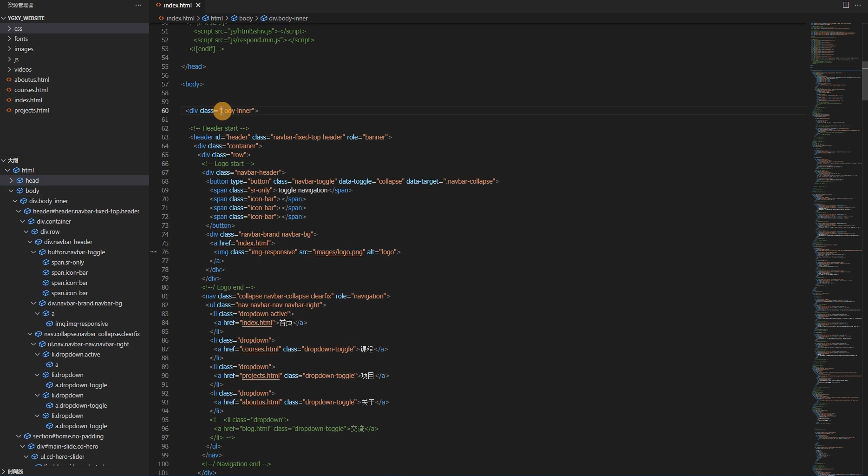Open editor more actions ellipsis
Image resolution: width=868 pixels, height=476 pixels.
858,5
